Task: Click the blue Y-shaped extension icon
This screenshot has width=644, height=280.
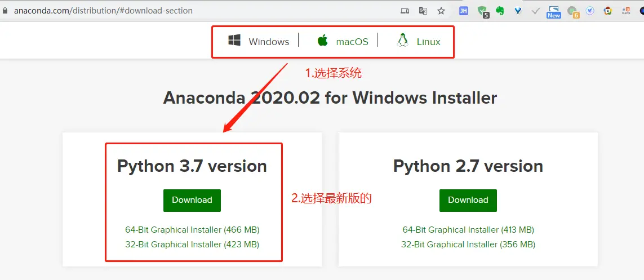Action: point(518,11)
